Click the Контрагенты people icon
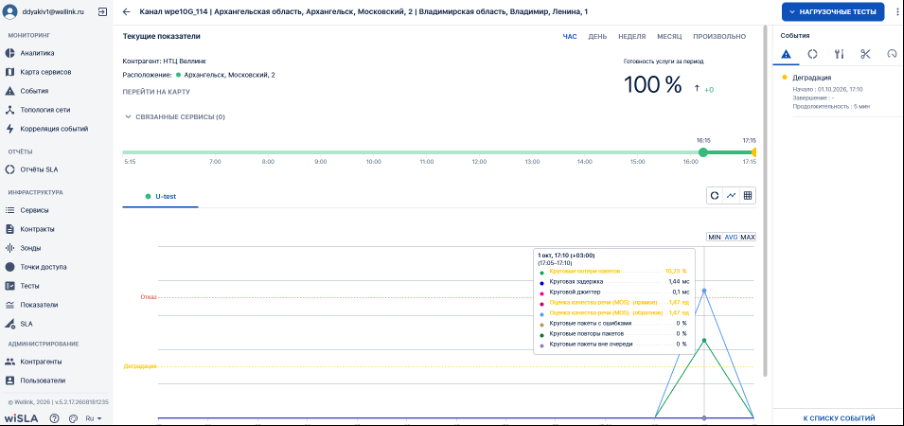The height and width of the screenshot is (426, 904). point(9,361)
